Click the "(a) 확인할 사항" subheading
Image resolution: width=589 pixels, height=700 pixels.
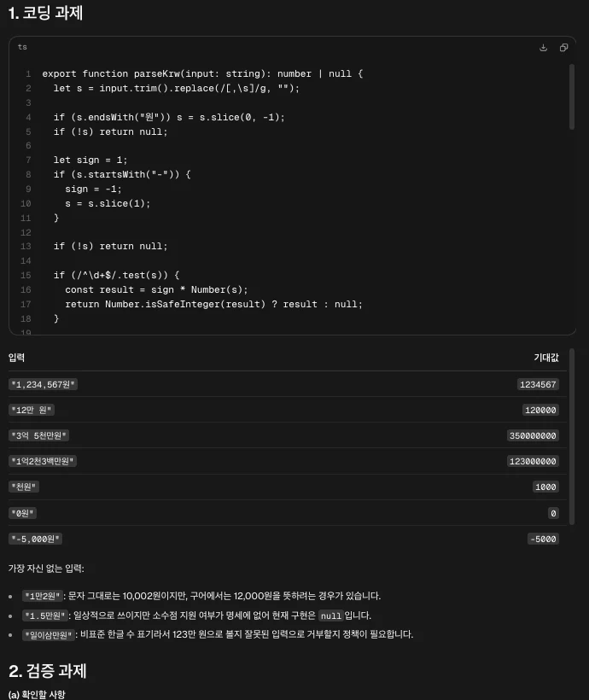click(x=37, y=694)
